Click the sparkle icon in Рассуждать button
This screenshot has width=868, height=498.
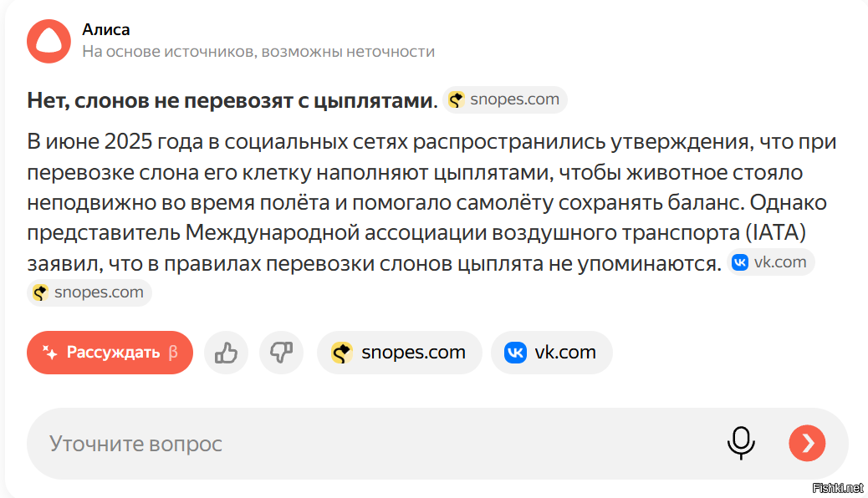pos(50,353)
